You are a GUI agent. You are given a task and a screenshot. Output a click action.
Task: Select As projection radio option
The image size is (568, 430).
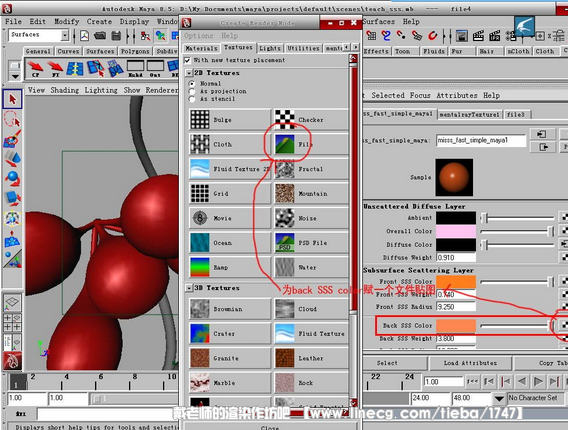192,91
